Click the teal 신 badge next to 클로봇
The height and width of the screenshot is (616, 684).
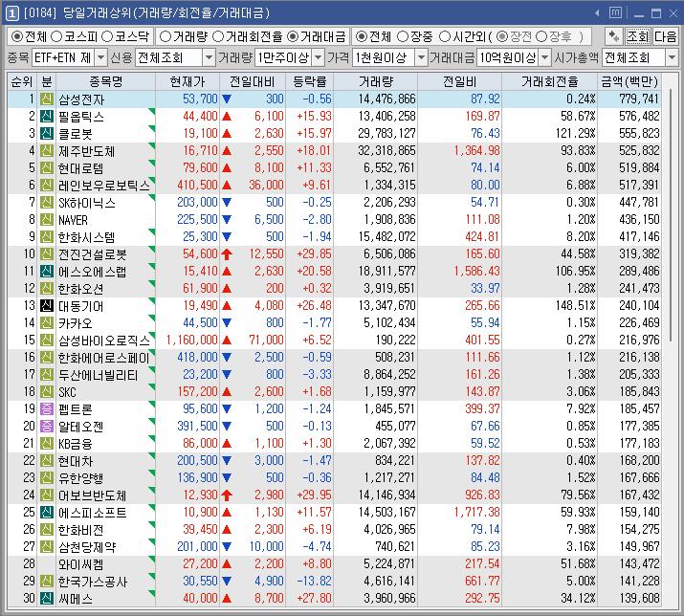(x=47, y=134)
